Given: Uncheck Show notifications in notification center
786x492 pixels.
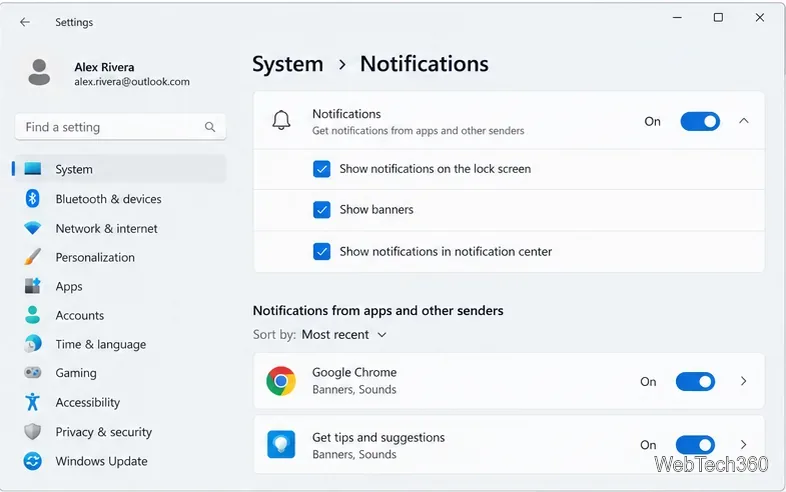Looking at the screenshot, I should coord(321,251).
